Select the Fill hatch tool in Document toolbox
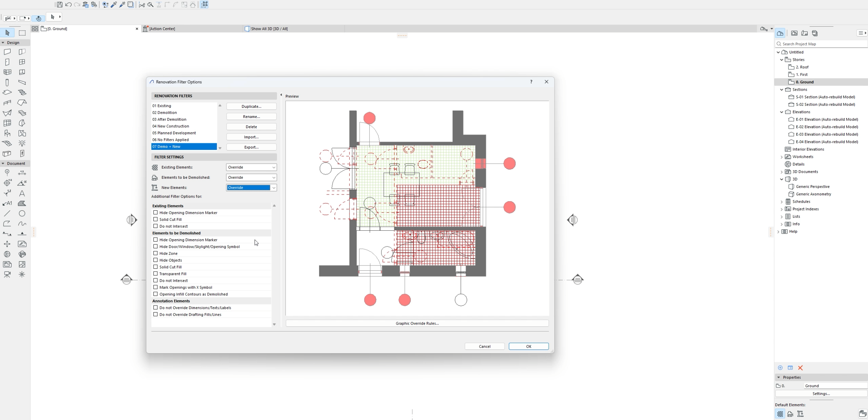 [22, 203]
